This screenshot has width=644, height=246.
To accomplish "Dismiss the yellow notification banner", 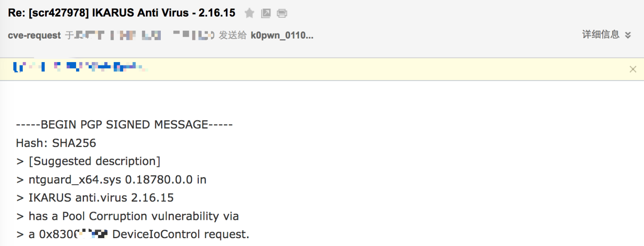I will (x=632, y=69).
